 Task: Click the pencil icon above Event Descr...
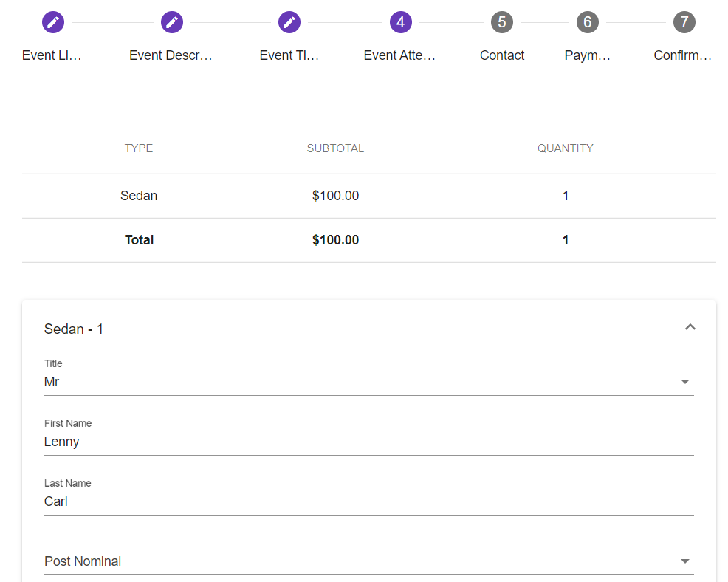pyautogui.click(x=172, y=22)
